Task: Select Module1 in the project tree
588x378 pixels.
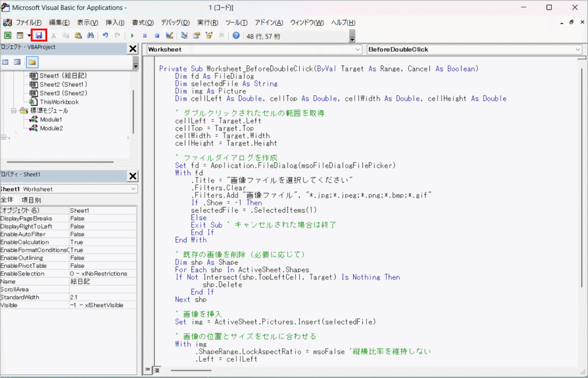Action: coord(51,119)
